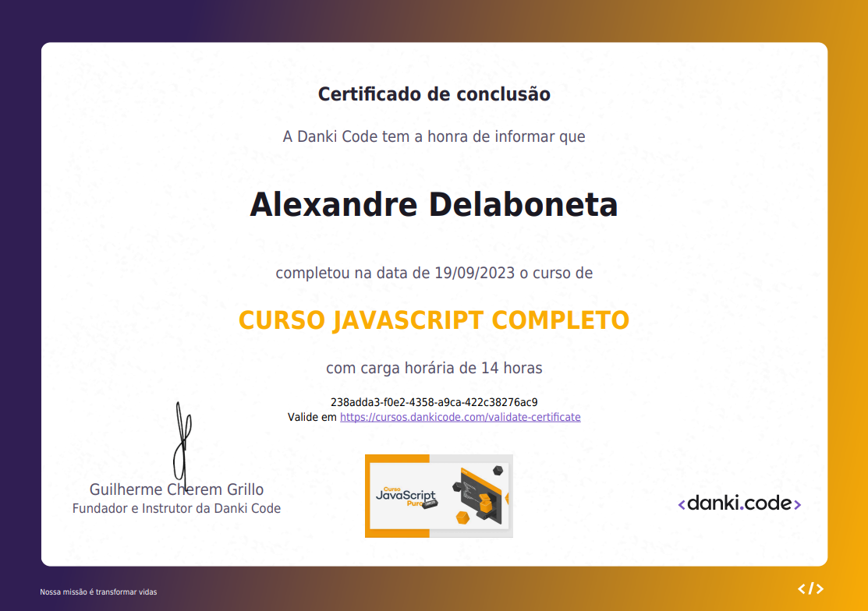Viewport: 868px width, 611px height.
Task: Click A Danki Code tem a honra text
Action: tap(434, 136)
